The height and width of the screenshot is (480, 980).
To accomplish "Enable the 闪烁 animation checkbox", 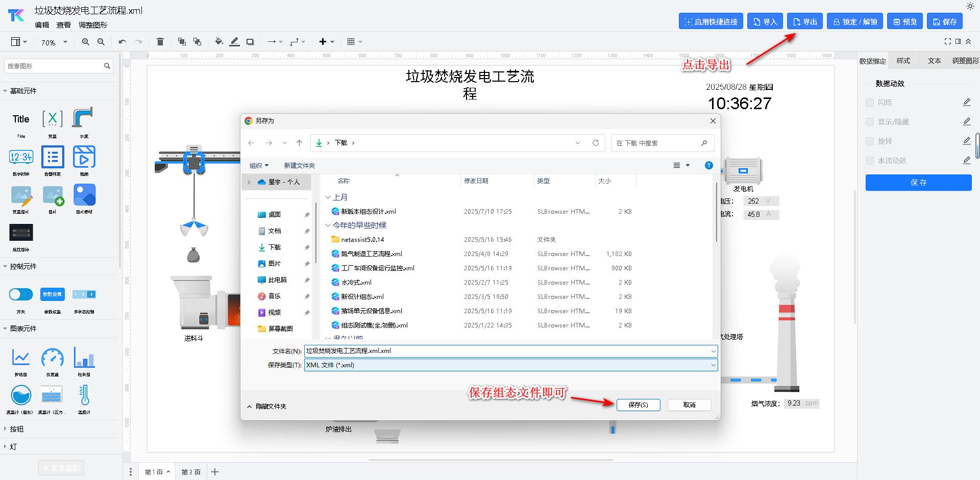I will 870,103.
